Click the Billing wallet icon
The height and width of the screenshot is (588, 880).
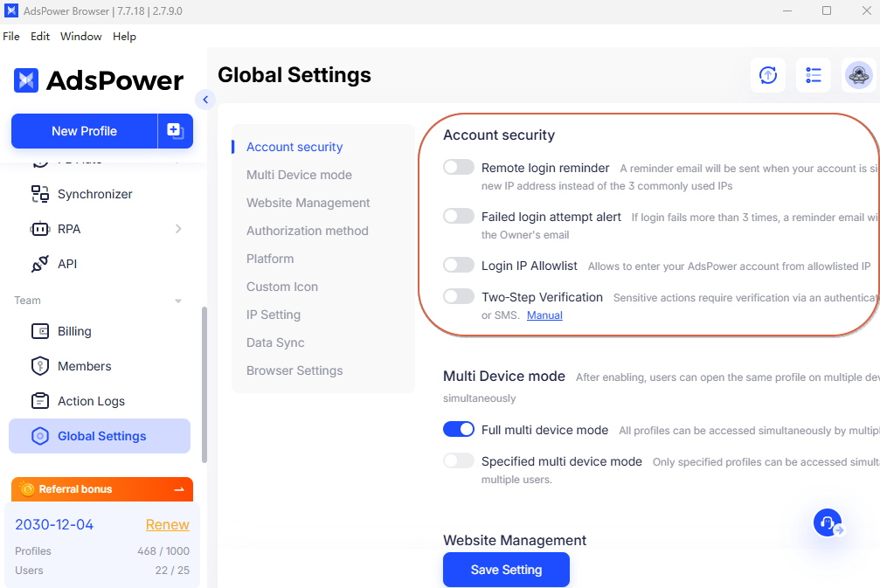tap(40, 331)
